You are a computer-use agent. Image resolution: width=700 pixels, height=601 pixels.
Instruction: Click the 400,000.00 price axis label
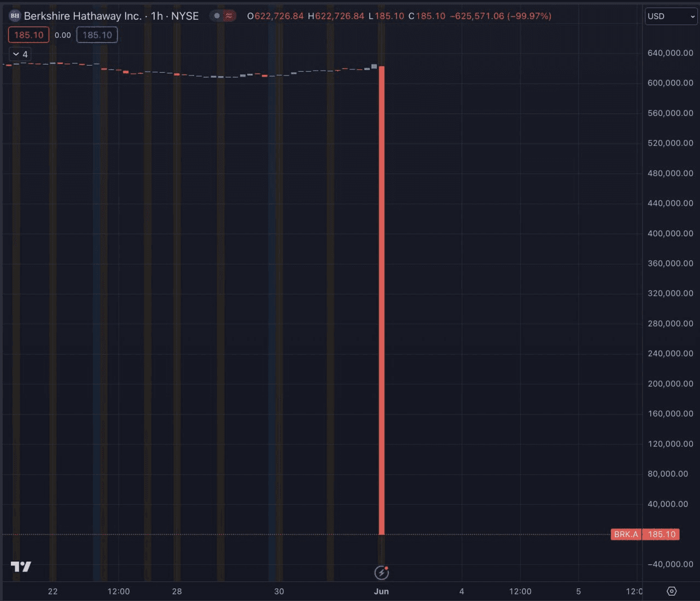tap(670, 234)
